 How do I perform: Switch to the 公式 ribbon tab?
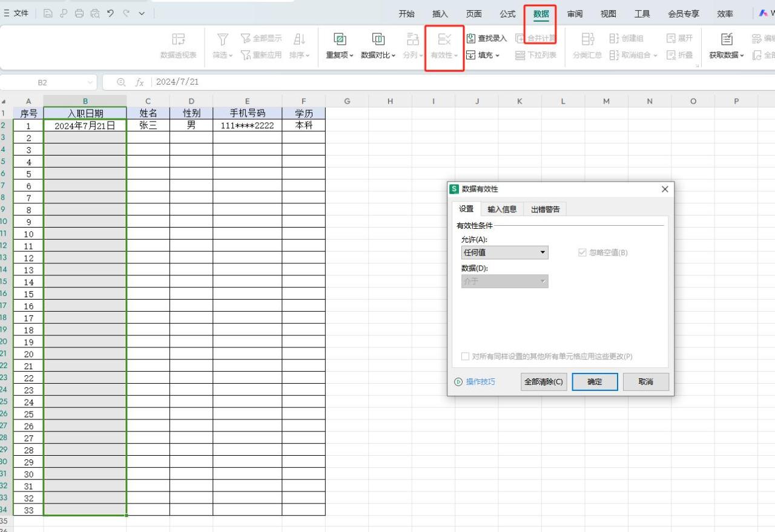(x=507, y=14)
